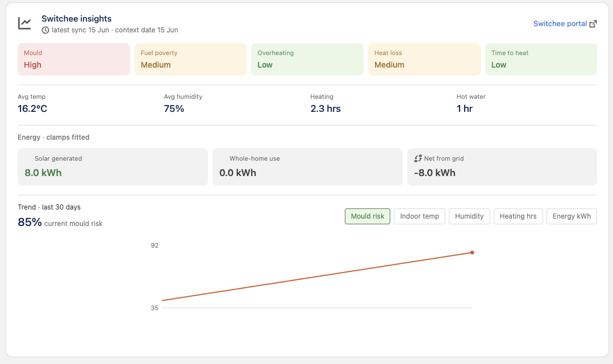Select the Overheating Low card
613x364 pixels.
pyautogui.click(x=307, y=60)
